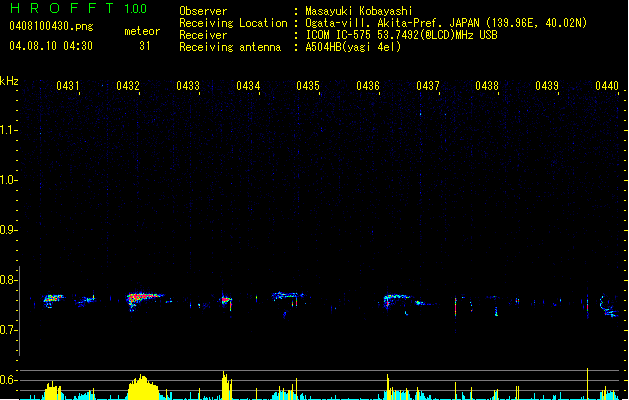Select the file name 0408100430.png
This screenshot has width=629, height=400.
51,26
